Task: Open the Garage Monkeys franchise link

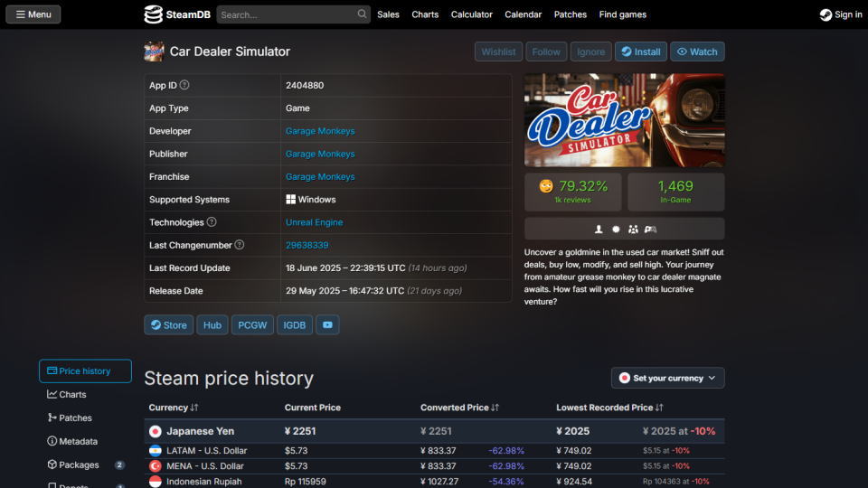Action: [320, 176]
